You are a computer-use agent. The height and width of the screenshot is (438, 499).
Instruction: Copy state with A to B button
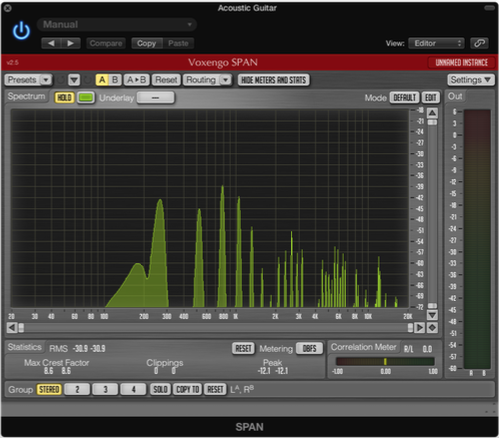pyautogui.click(x=137, y=80)
